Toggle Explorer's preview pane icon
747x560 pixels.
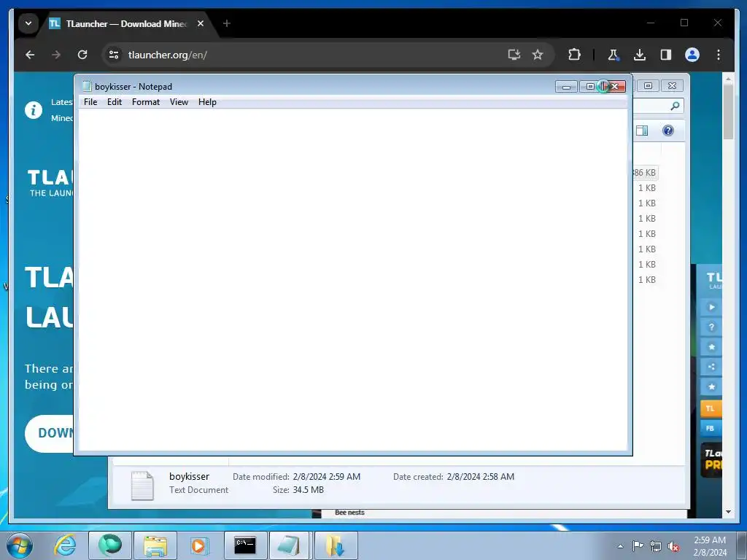[642, 131]
